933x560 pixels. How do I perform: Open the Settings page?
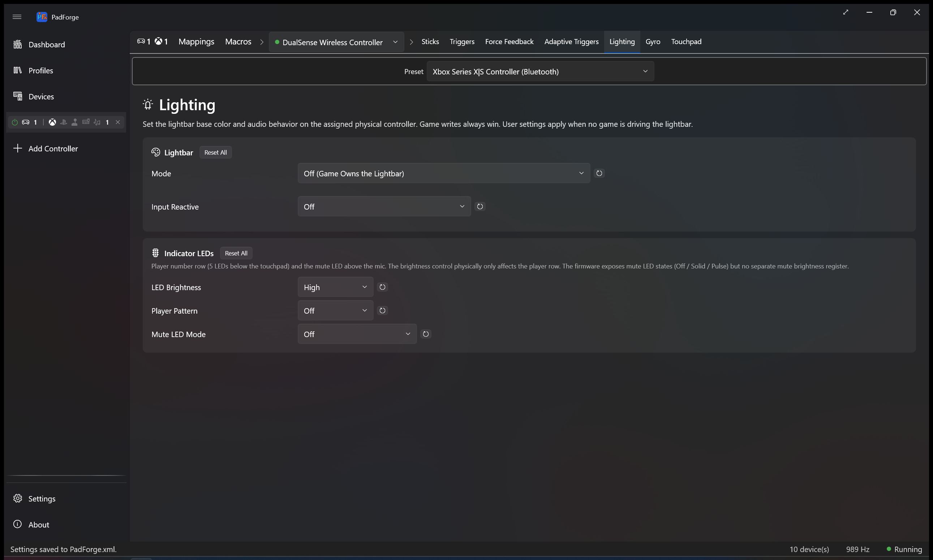(x=66, y=498)
